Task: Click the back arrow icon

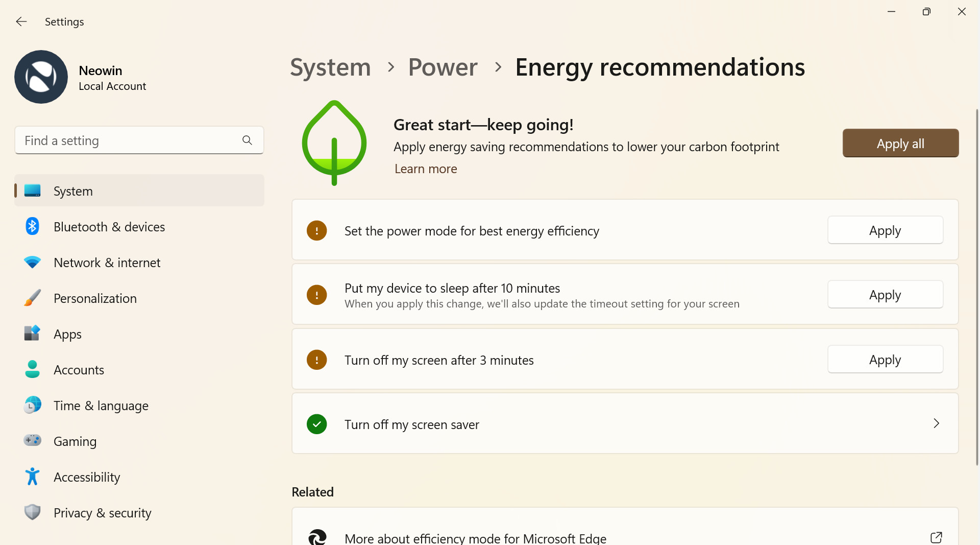Action: point(21,21)
